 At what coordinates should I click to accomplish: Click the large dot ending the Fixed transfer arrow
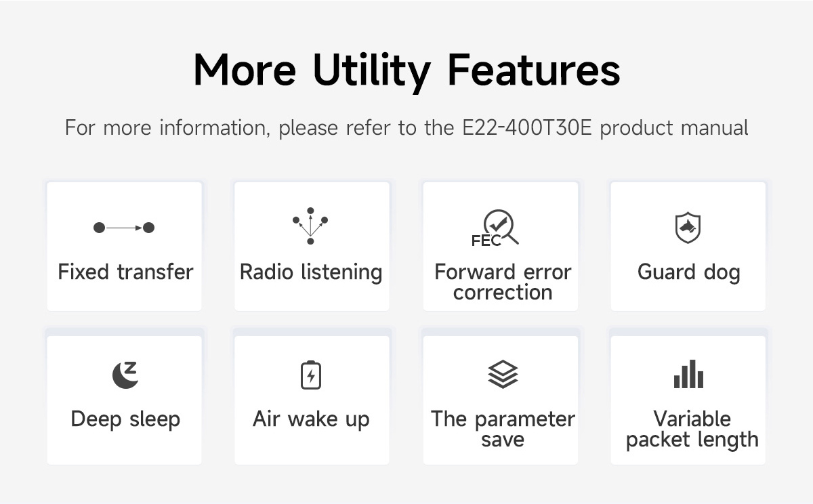pyautogui.click(x=149, y=228)
